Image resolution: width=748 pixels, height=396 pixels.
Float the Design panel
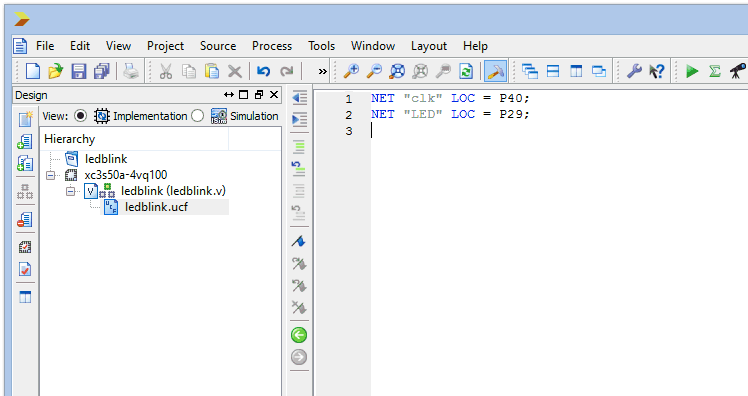click(x=259, y=95)
